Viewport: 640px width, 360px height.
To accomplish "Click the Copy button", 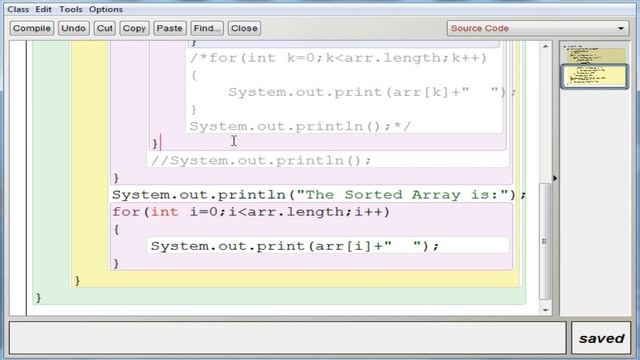I will click(x=134, y=28).
